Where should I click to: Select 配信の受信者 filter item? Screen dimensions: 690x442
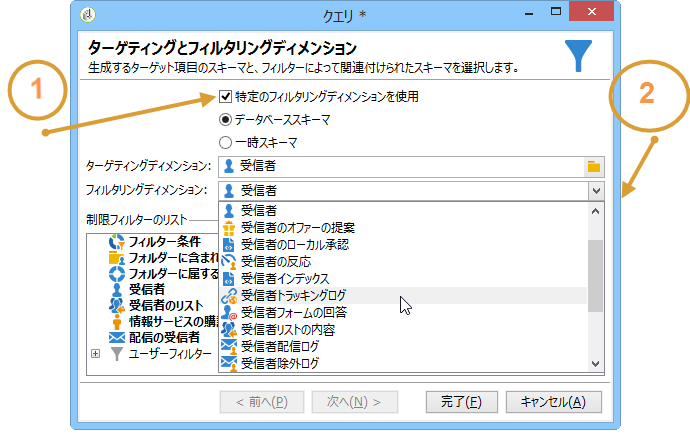point(164,337)
